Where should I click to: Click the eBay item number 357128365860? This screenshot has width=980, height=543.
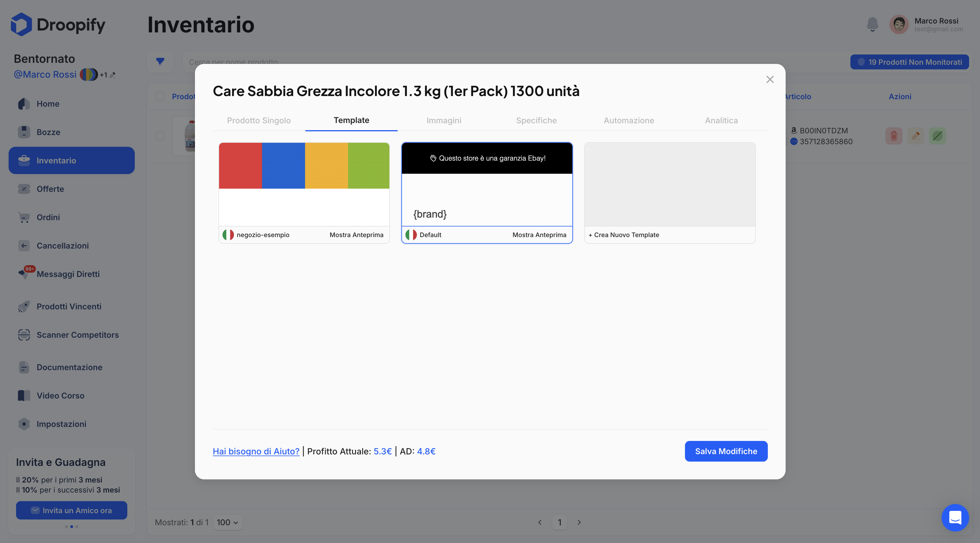pos(826,142)
